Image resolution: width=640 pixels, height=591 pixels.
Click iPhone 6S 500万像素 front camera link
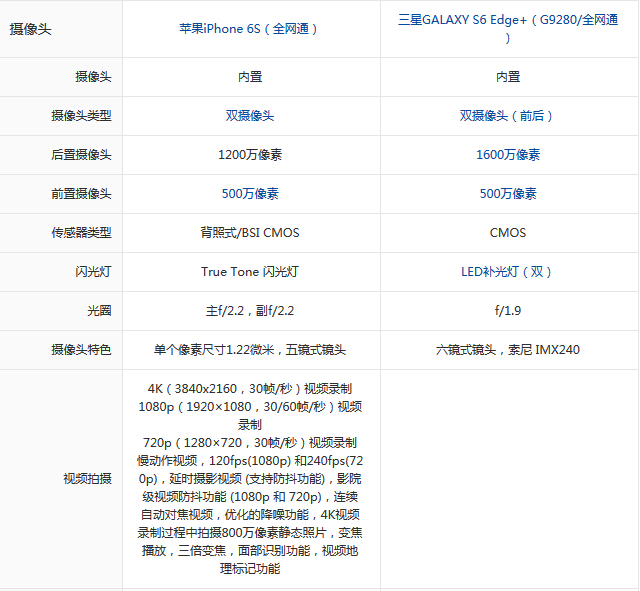click(250, 193)
